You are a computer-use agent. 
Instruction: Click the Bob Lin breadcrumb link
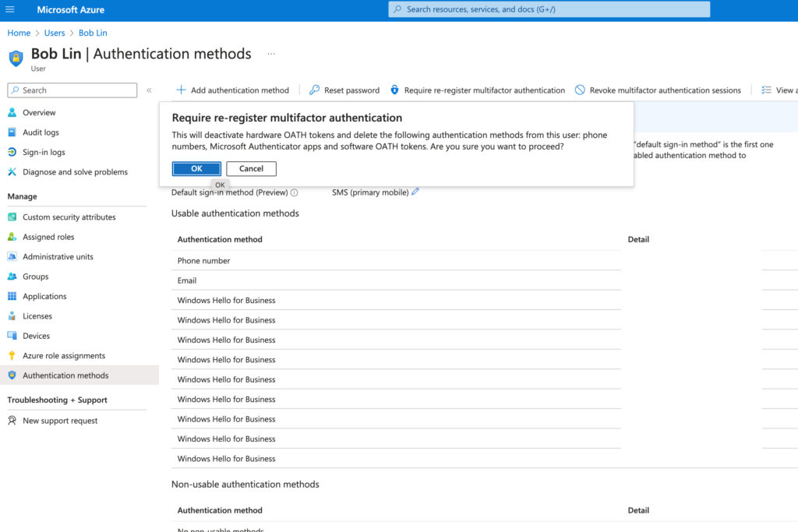click(93, 33)
